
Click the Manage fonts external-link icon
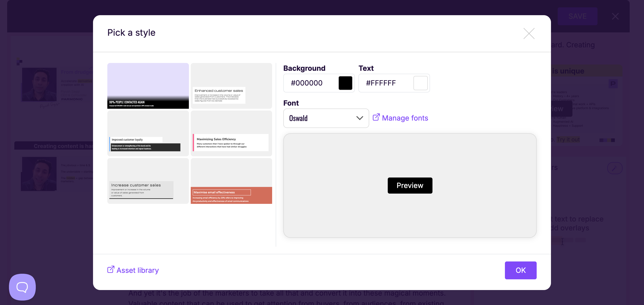[x=376, y=117]
